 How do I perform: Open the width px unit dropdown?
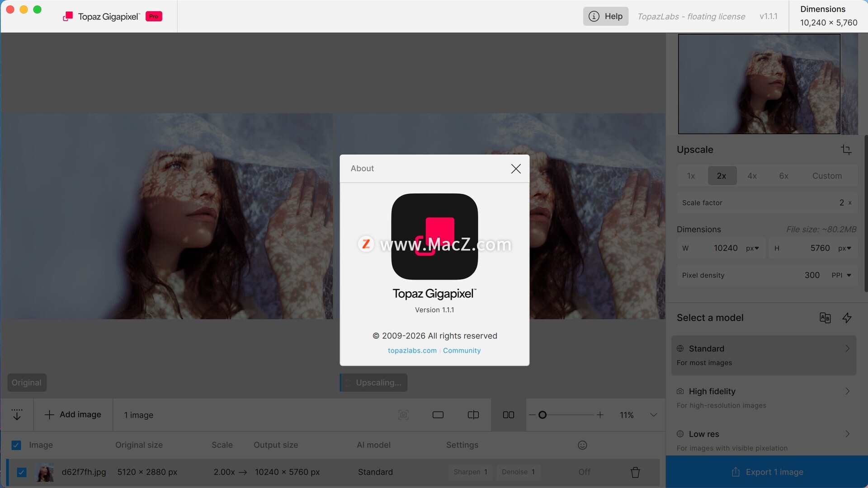(752, 248)
